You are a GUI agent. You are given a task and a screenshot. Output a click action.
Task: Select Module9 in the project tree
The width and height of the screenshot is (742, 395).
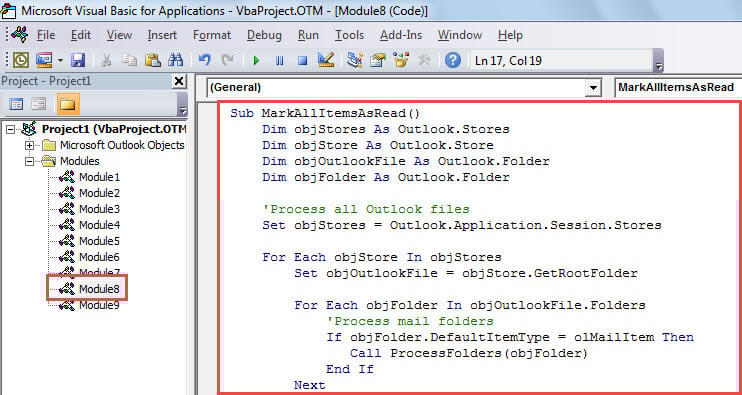pos(99,305)
